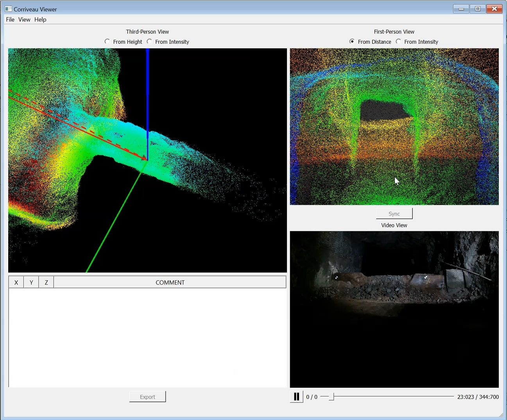Click the video timeline slider handle
Image resolution: width=507 pixels, height=420 pixels.
coord(331,397)
